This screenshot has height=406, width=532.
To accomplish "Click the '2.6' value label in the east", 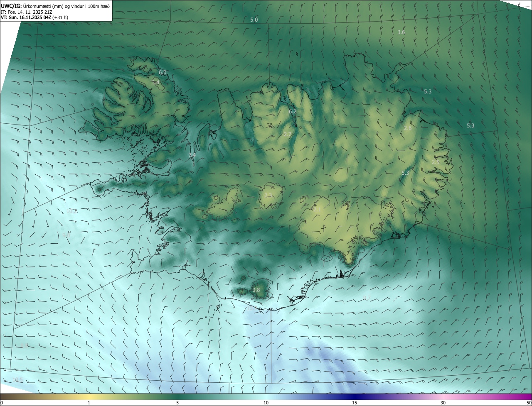I will tap(408, 128).
